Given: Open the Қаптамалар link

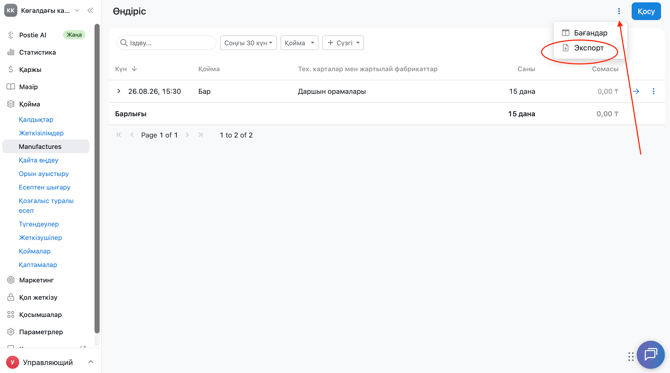Looking at the screenshot, I should [38, 264].
